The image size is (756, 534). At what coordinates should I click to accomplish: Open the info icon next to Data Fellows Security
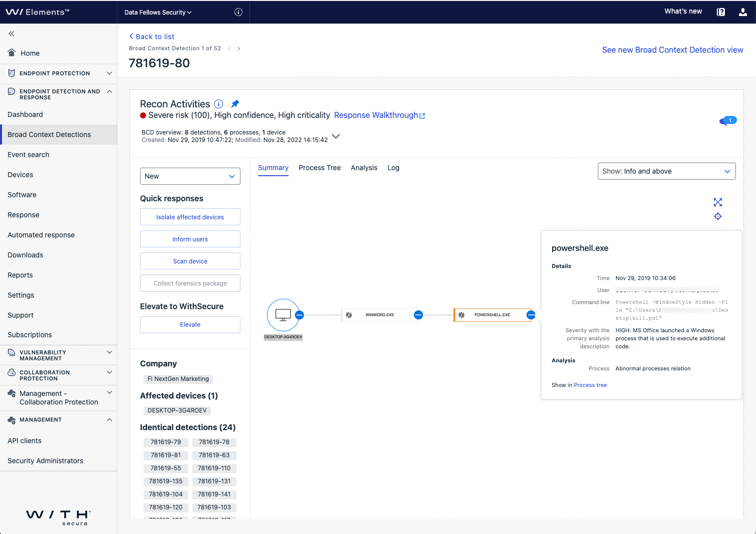[238, 12]
